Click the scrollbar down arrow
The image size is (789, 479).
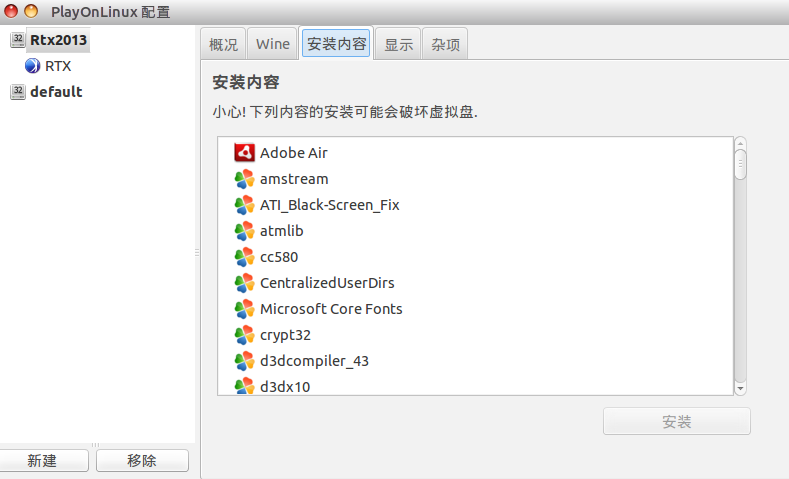coord(740,388)
